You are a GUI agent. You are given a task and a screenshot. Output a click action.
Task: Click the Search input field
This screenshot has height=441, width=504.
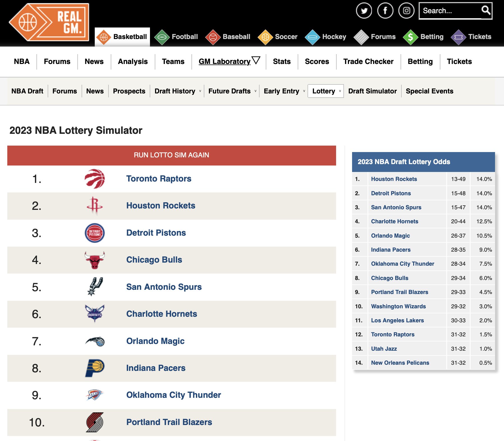coord(450,11)
